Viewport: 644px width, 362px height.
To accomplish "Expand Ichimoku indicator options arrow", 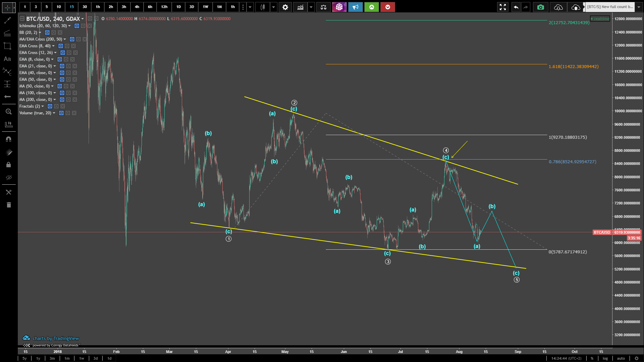I will (x=69, y=26).
